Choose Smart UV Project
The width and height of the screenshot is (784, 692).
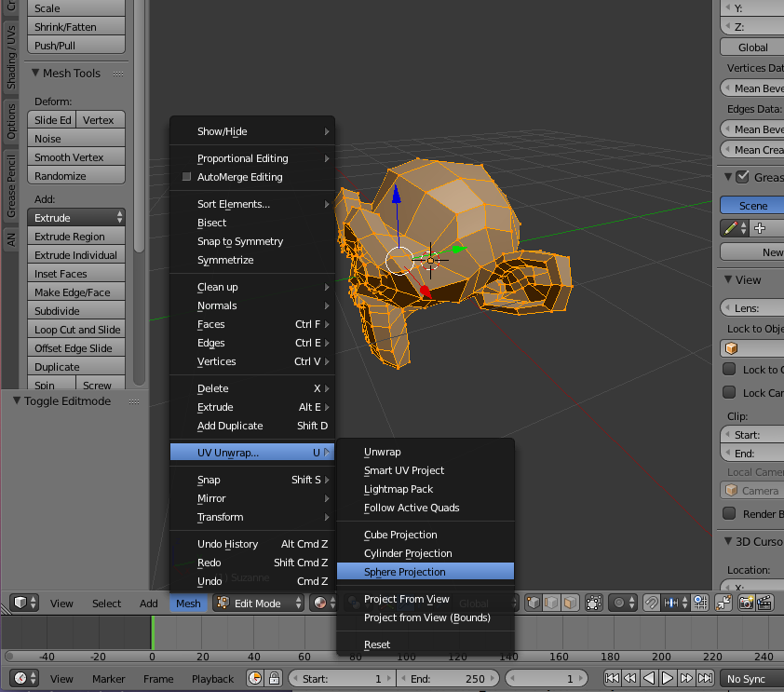[x=426, y=470]
